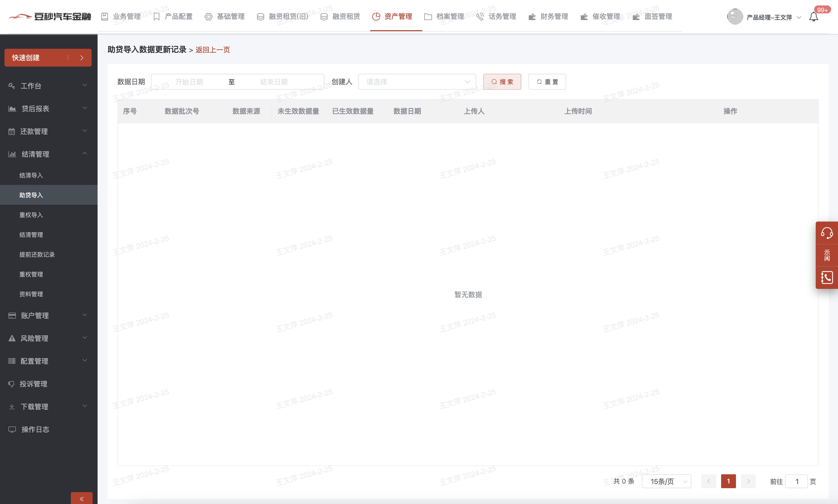Click the 投诉管理 sidebar icon
The image size is (838, 504).
point(12,384)
